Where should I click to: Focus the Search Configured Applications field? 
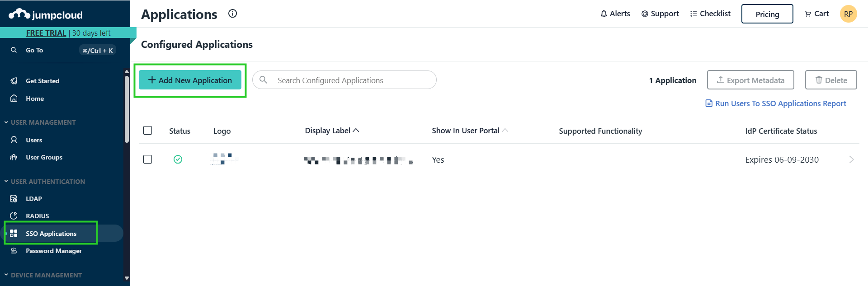point(344,80)
